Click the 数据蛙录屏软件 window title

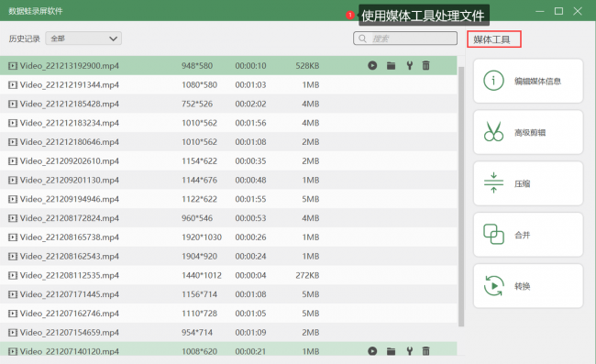click(x=36, y=11)
